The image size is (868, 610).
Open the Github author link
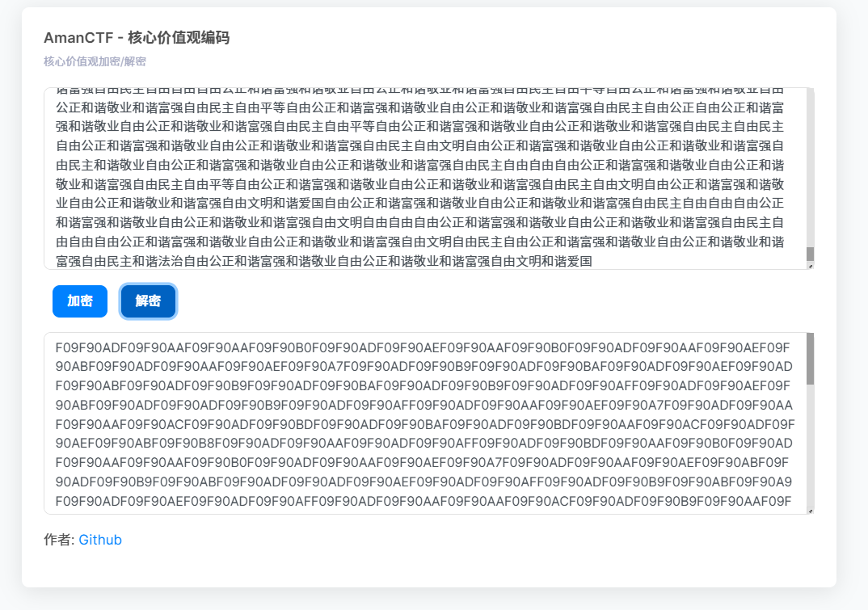100,540
